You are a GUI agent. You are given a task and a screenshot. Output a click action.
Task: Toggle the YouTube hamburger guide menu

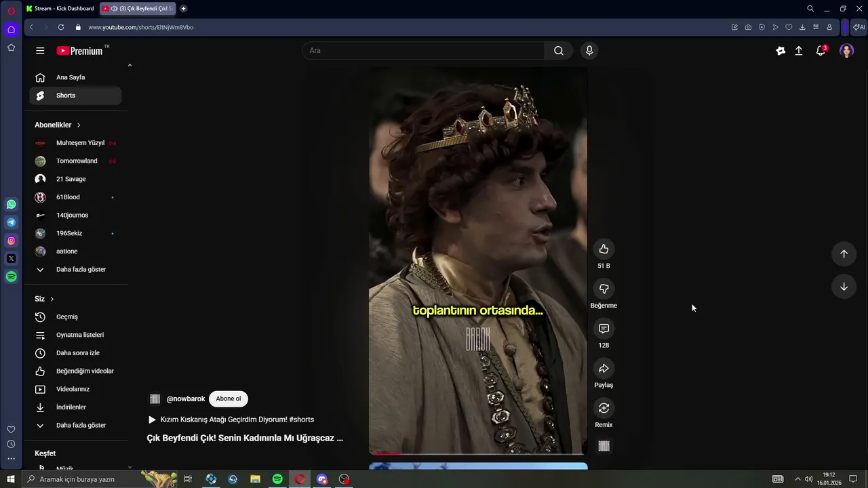[40, 51]
